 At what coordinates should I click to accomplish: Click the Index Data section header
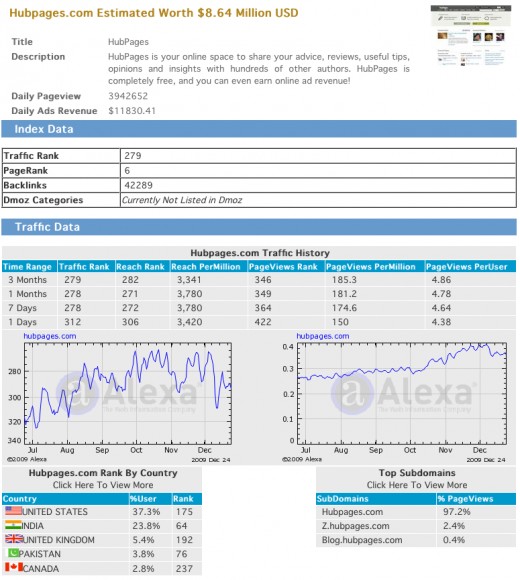(x=259, y=129)
